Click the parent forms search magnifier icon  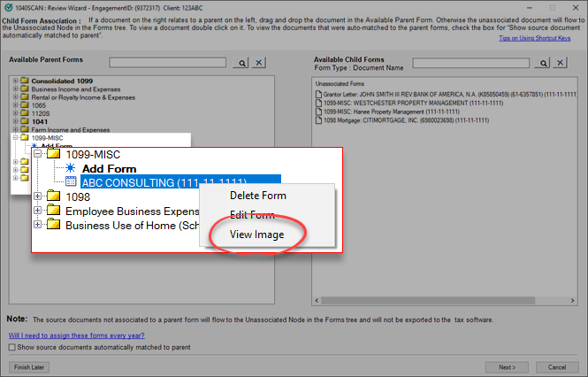241,64
